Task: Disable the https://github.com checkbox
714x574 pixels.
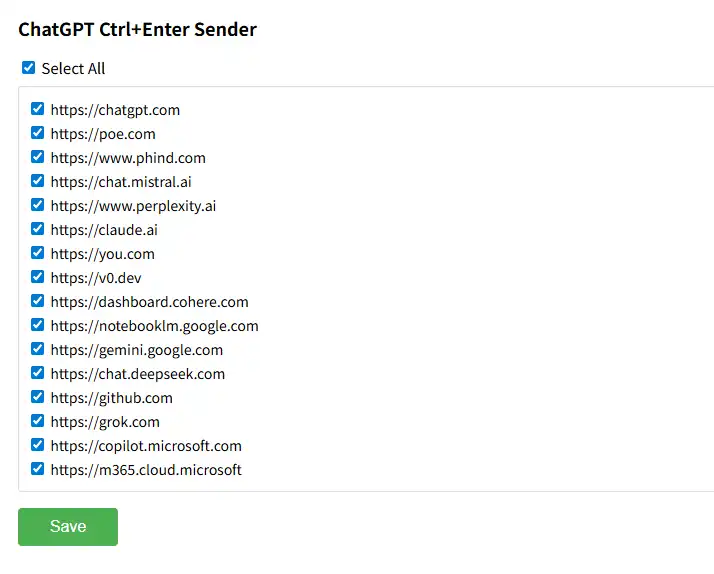Action: click(x=38, y=397)
